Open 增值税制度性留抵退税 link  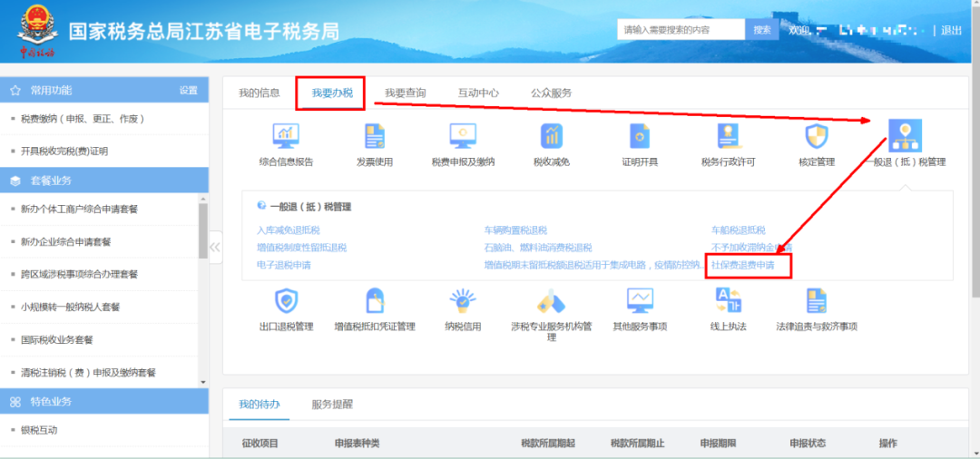301,248
